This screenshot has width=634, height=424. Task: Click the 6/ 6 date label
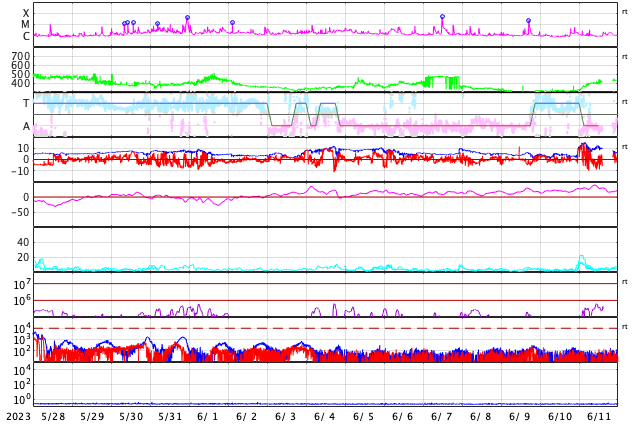(403, 416)
